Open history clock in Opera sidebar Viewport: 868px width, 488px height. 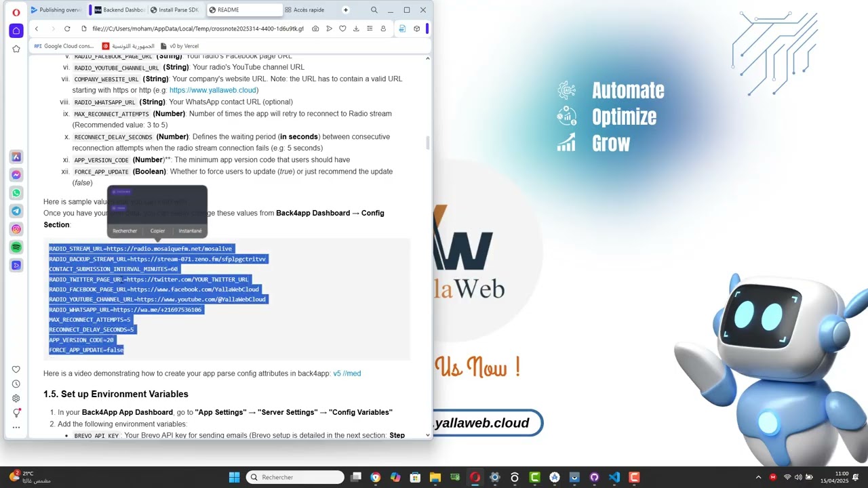point(16,384)
